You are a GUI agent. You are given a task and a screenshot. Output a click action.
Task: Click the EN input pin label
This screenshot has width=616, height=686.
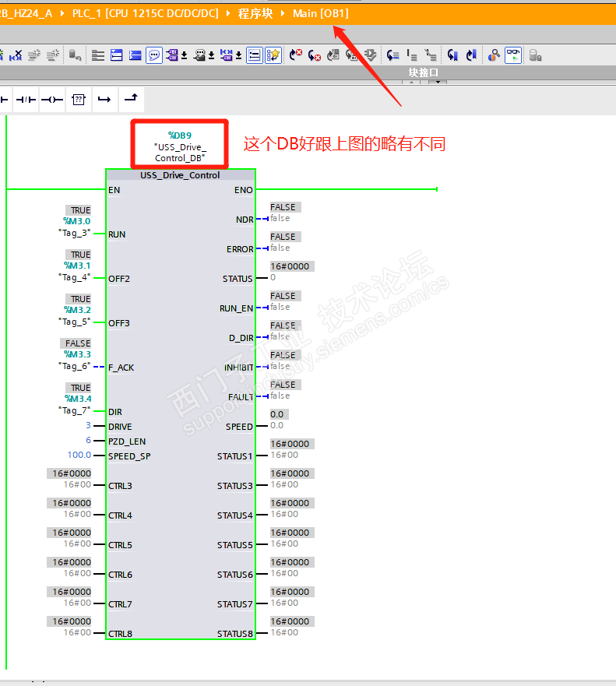(114, 190)
